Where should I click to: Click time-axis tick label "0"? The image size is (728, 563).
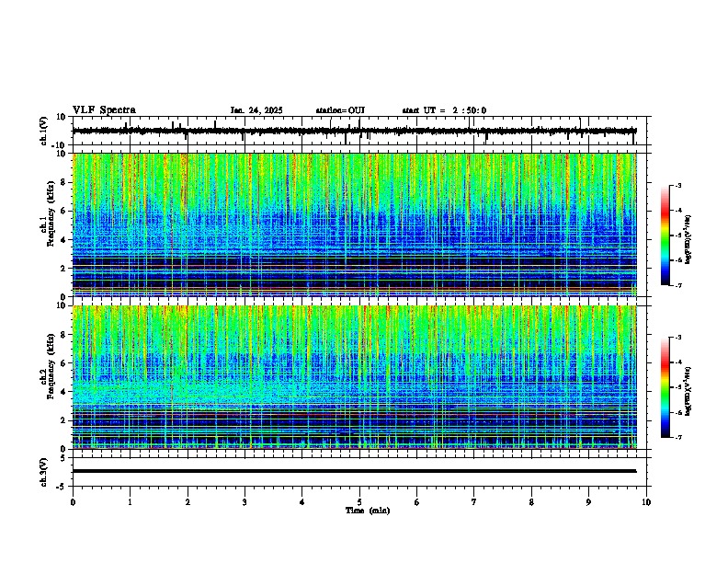coord(73,502)
